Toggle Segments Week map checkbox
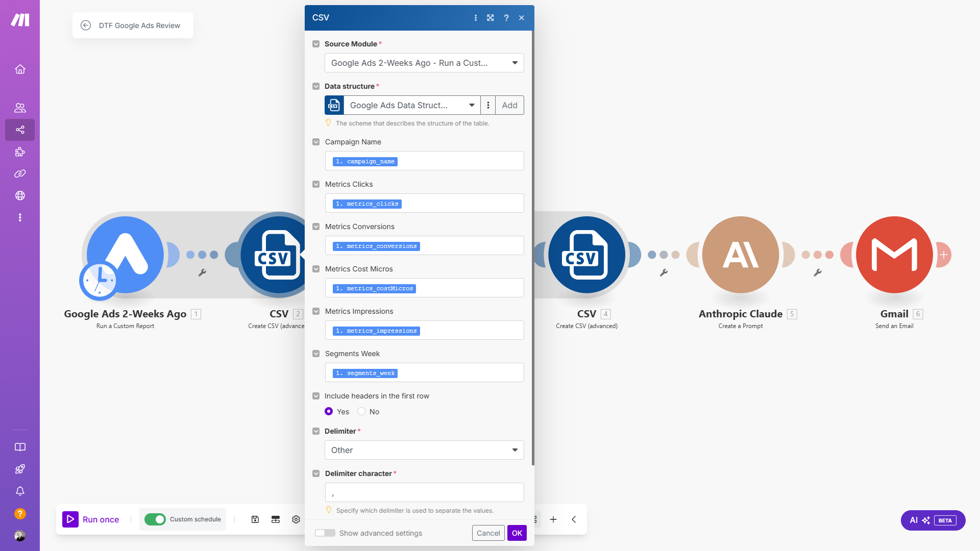Screen dimensions: 980x551 point(316,354)
